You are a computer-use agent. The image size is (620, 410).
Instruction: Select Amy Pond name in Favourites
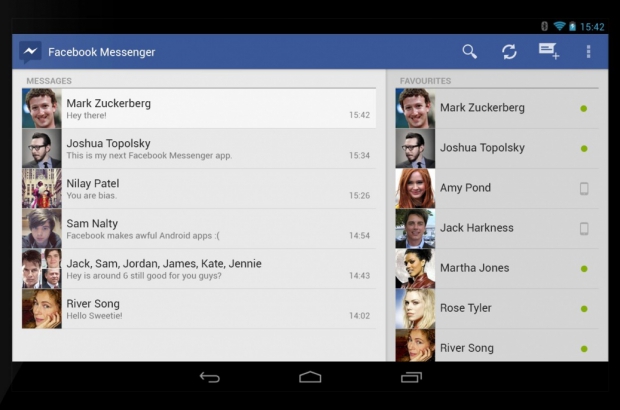coord(465,188)
